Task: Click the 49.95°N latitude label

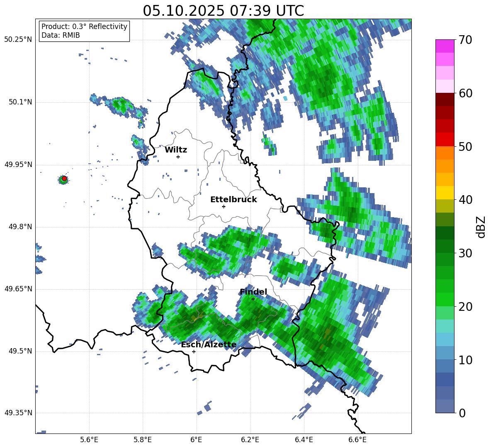Action: (x=18, y=165)
